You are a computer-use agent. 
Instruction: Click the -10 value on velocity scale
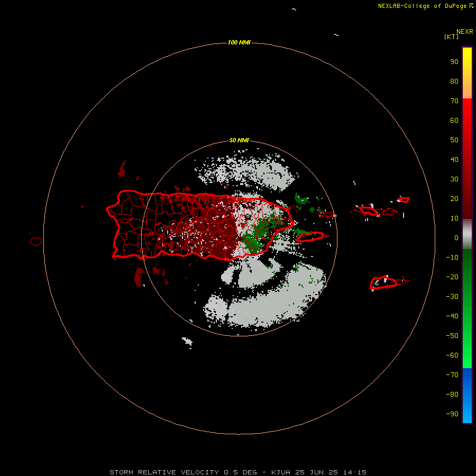coord(452,258)
